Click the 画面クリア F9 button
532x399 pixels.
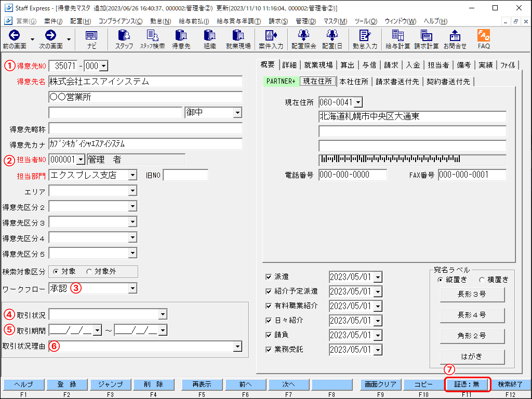[x=380, y=384]
